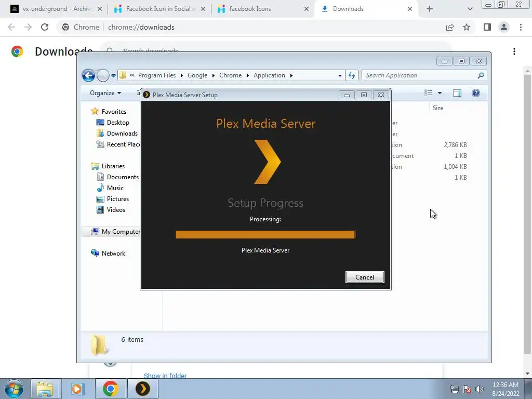Viewport: 532px width, 399px height.
Task: Click the Show in folder link
Action: tap(165, 376)
